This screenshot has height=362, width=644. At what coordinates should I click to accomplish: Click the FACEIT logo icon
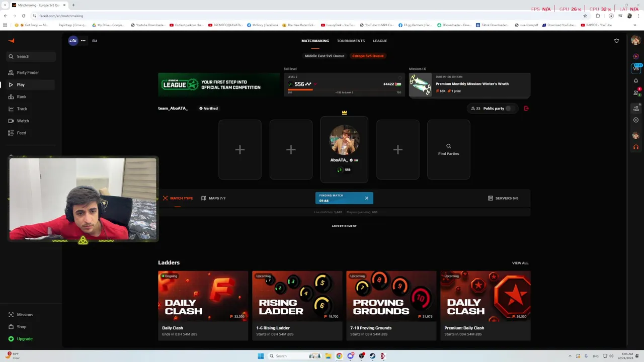click(x=12, y=41)
